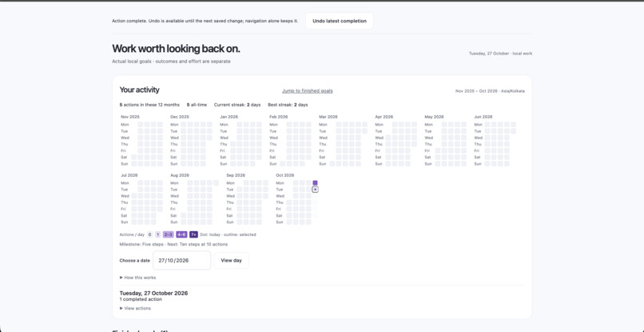Click the Nov 2025 – Oct 2026 · Asia/Kolkata range text
The height and width of the screenshot is (332, 644).
pos(490,91)
